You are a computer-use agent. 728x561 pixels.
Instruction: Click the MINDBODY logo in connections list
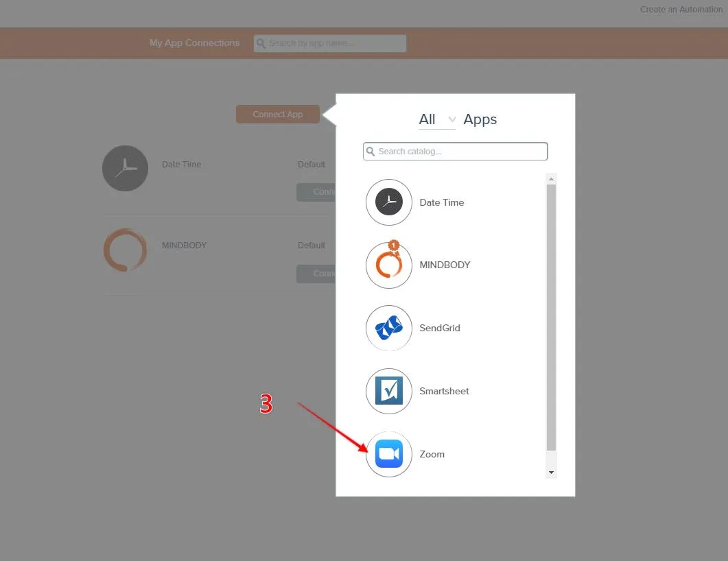click(126, 250)
